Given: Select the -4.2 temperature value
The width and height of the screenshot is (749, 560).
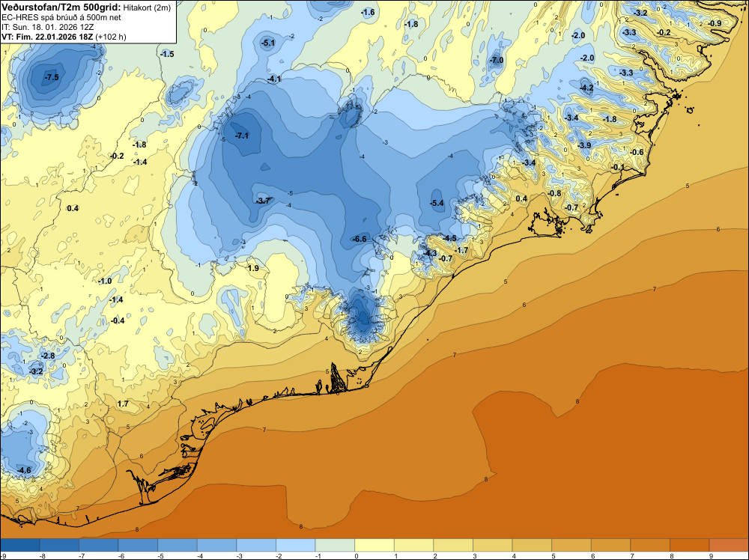Looking at the screenshot, I should [586, 88].
